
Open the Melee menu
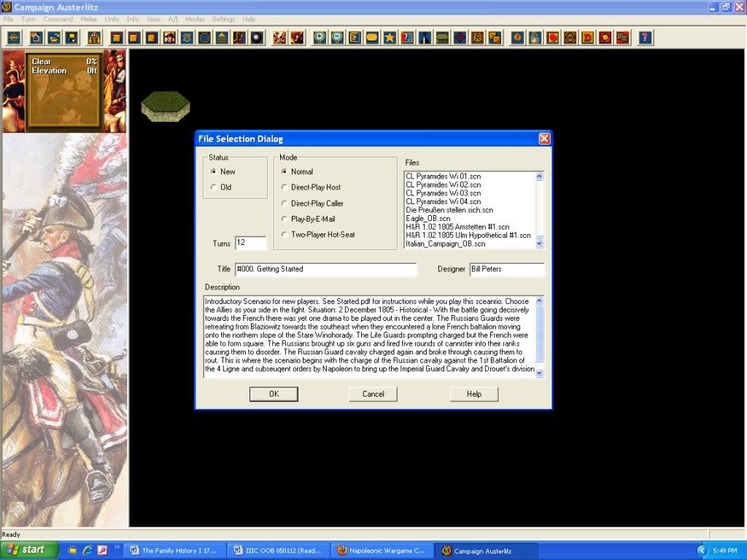[x=88, y=19]
